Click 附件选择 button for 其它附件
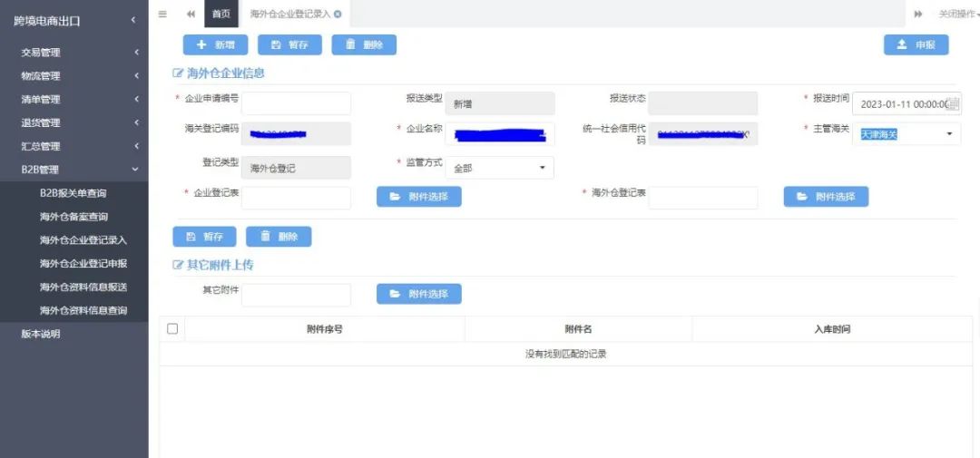The height and width of the screenshot is (458, 980). pos(418,294)
